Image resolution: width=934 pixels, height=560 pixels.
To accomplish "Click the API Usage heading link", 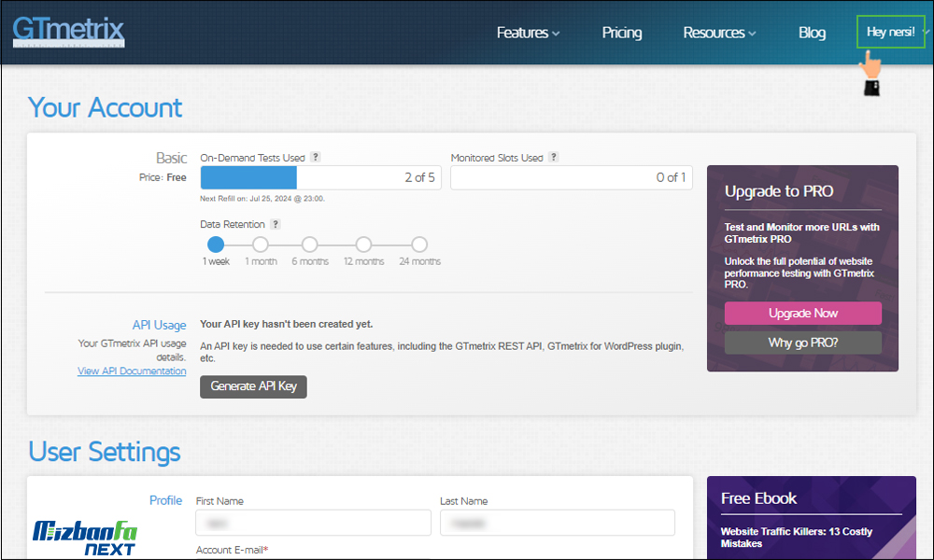I will pyautogui.click(x=159, y=325).
